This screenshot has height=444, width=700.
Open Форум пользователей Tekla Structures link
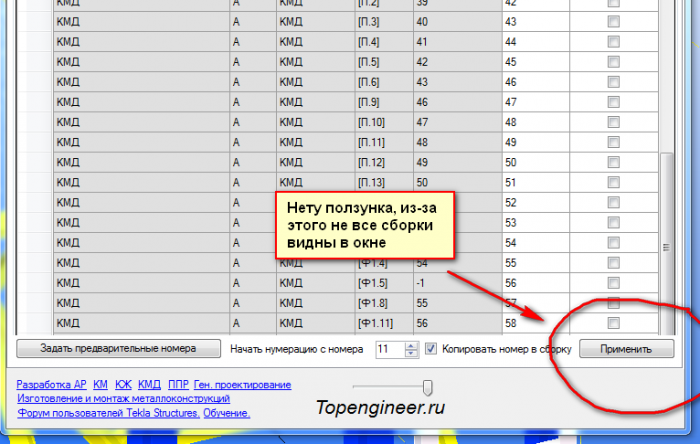pos(108,413)
